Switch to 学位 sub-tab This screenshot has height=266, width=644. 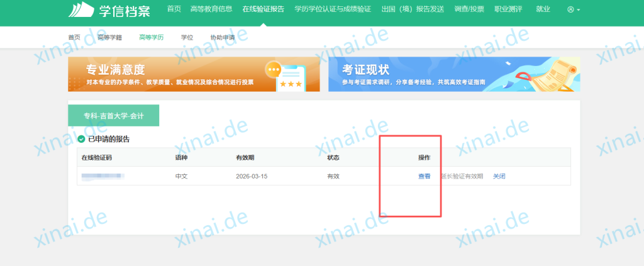(x=187, y=37)
